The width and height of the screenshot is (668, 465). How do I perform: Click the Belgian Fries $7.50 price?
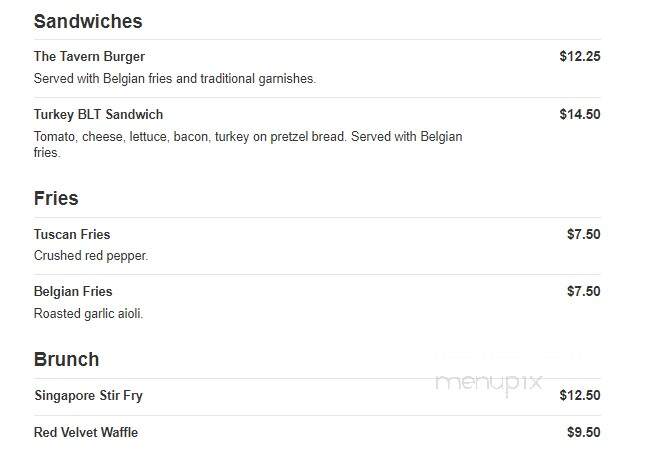click(x=584, y=291)
